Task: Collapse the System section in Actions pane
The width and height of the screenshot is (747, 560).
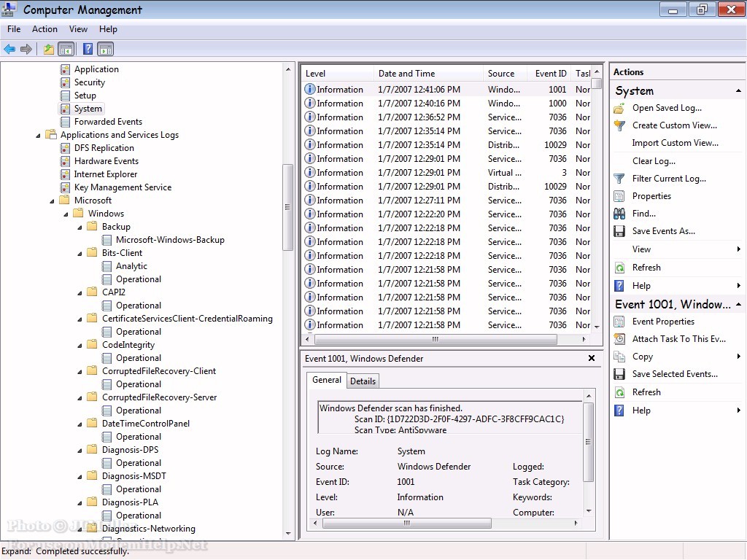Action: [x=738, y=90]
